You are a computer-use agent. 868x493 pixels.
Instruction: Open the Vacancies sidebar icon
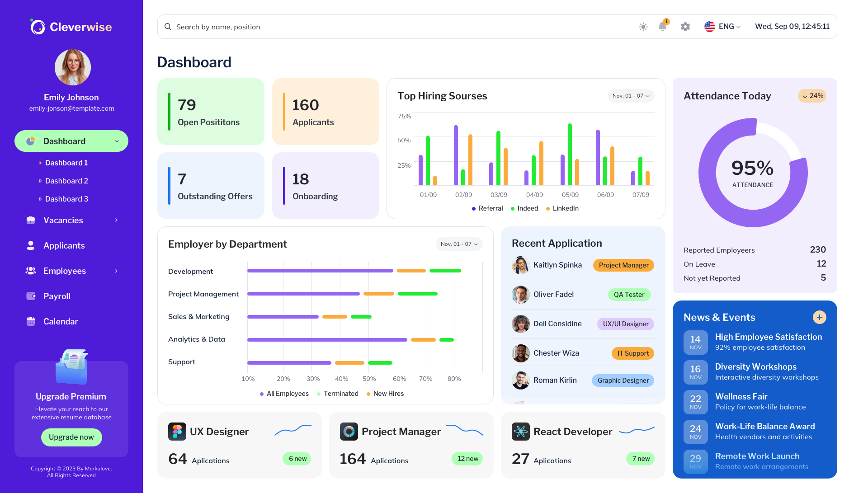click(x=30, y=220)
